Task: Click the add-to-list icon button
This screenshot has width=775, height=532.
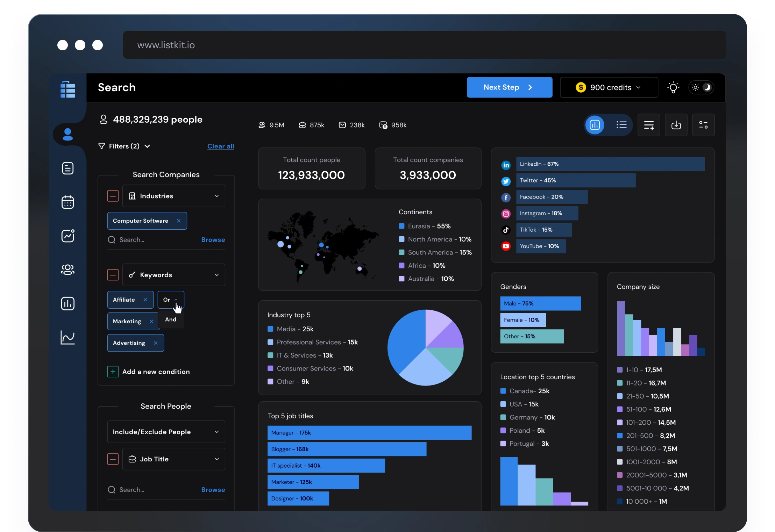Action: [x=649, y=125]
